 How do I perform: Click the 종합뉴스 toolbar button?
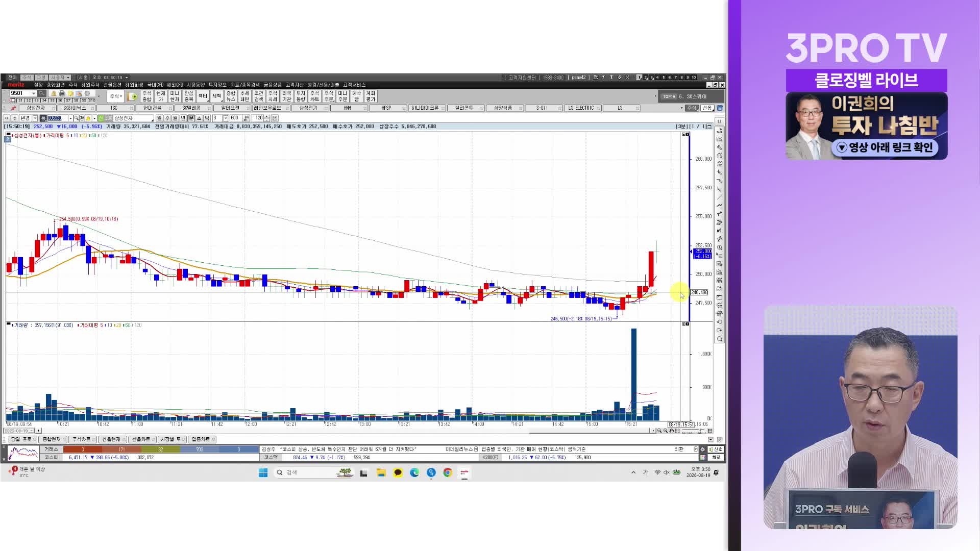(x=231, y=96)
